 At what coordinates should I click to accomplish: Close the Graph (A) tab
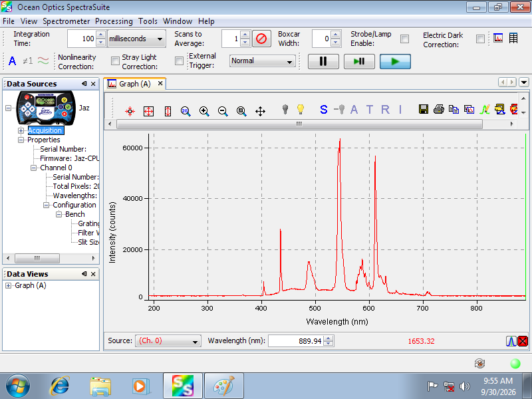point(160,84)
